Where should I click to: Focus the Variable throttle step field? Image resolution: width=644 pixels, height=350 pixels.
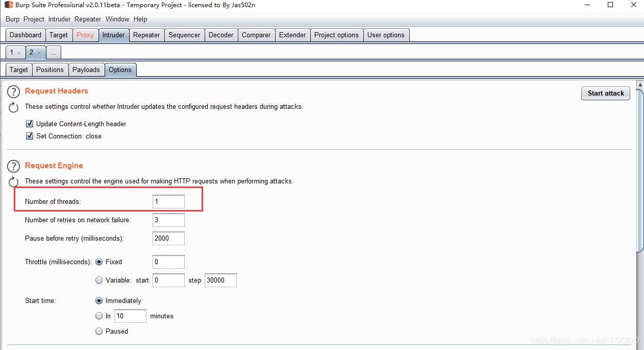pos(220,280)
